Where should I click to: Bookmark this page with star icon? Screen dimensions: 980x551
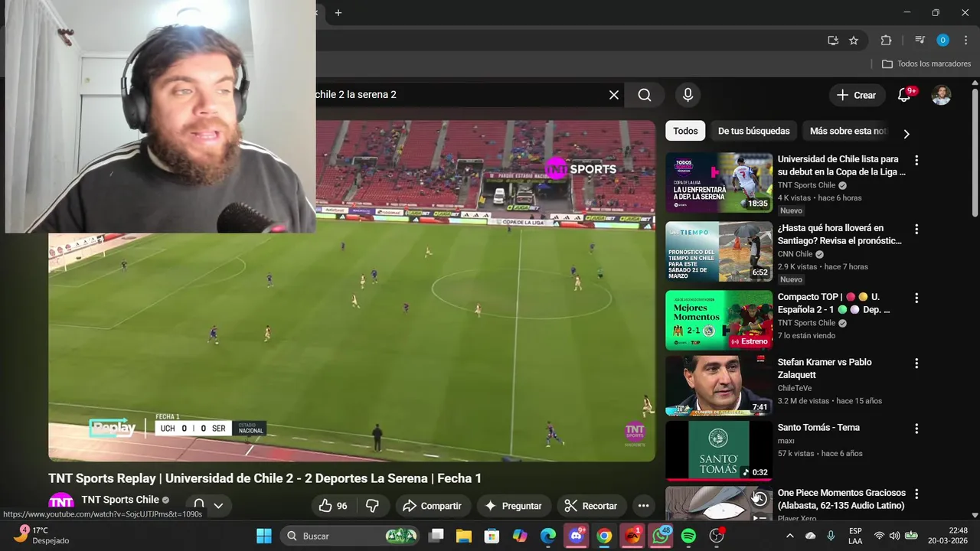[x=854, y=41]
